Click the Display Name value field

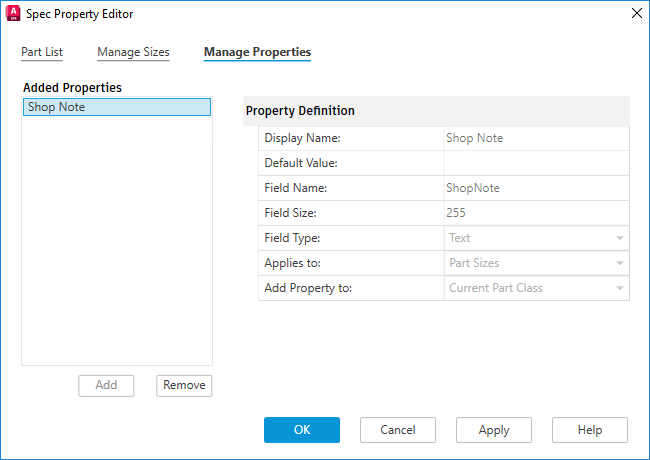[536, 138]
